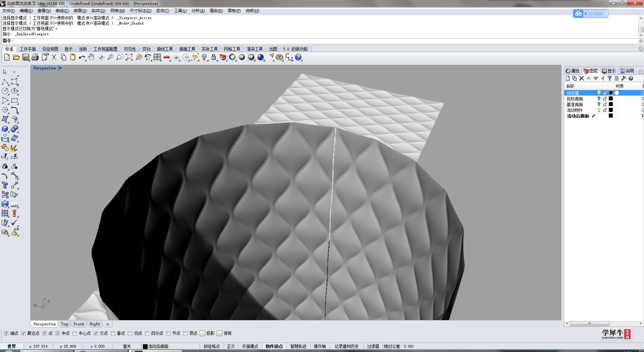Toggle visibility bulb of 流动物件 layer
Viewport: 644px width, 352px height.
pos(599,110)
